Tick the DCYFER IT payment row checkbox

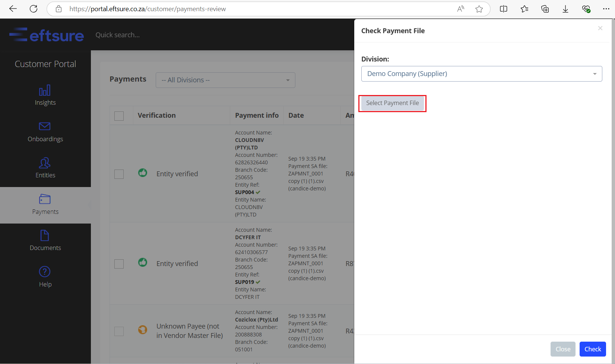tap(119, 264)
